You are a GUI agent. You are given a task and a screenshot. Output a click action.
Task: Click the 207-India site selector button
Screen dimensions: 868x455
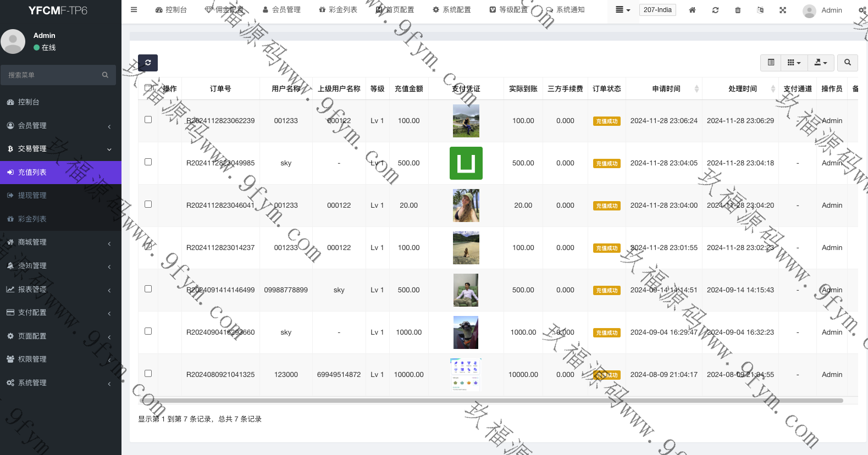click(657, 10)
